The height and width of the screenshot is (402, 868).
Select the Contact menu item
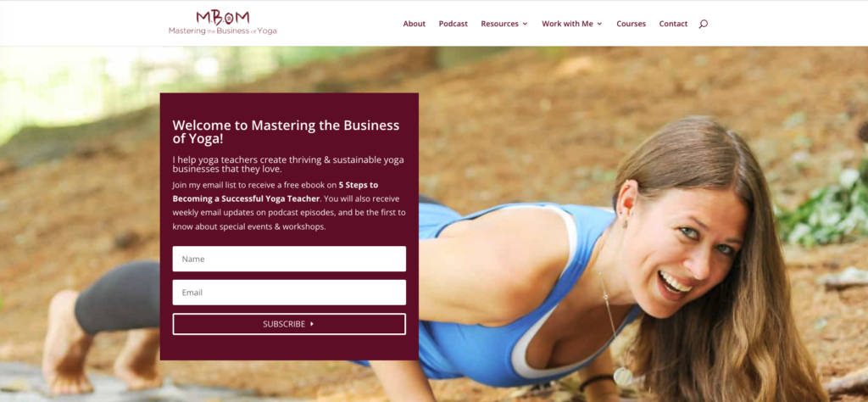[673, 24]
